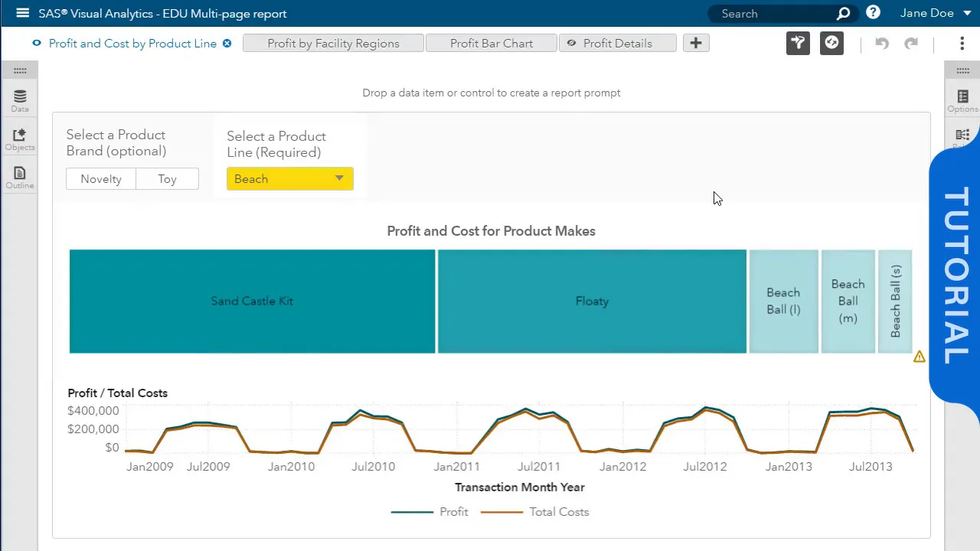980x551 pixels.
Task: Click the Jul2011 axis tick label
Action: (x=539, y=467)
